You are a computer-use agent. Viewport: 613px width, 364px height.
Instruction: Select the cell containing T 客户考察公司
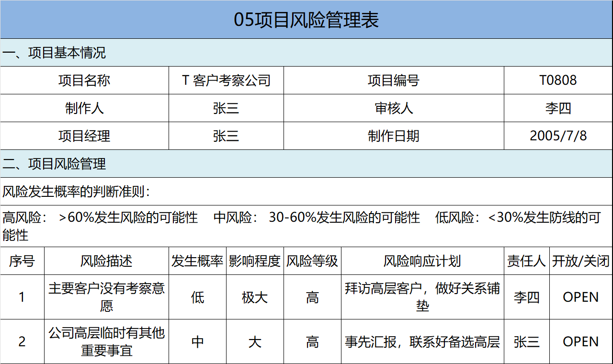pos(226,80)
